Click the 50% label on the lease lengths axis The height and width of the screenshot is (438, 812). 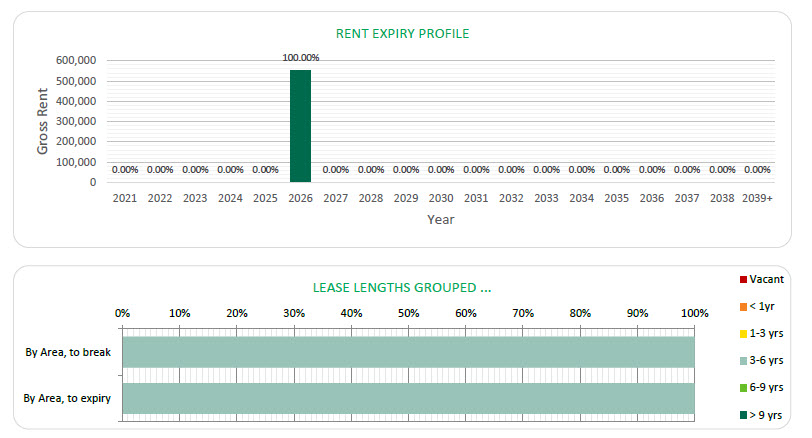pyautogui.click(x=408, y=313)
